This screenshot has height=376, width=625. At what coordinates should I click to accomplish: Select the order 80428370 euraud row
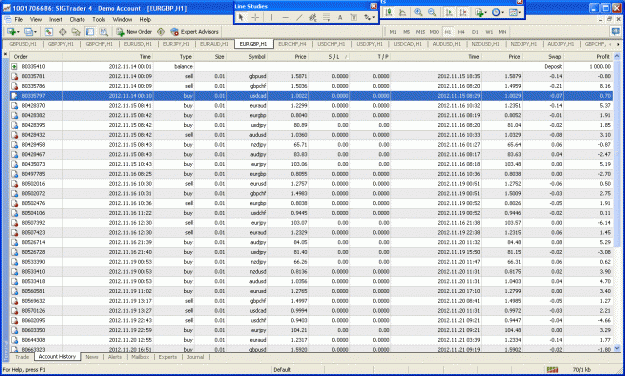click(311, 106)
